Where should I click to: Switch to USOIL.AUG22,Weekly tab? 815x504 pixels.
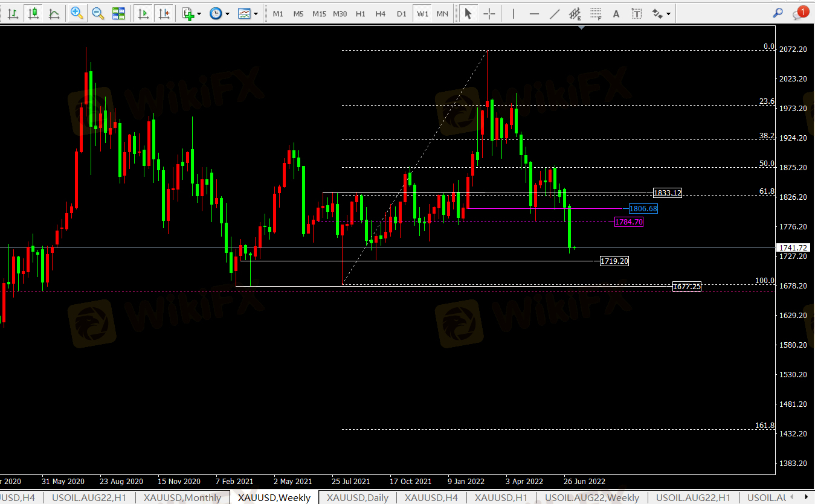(x=592, y=497)
